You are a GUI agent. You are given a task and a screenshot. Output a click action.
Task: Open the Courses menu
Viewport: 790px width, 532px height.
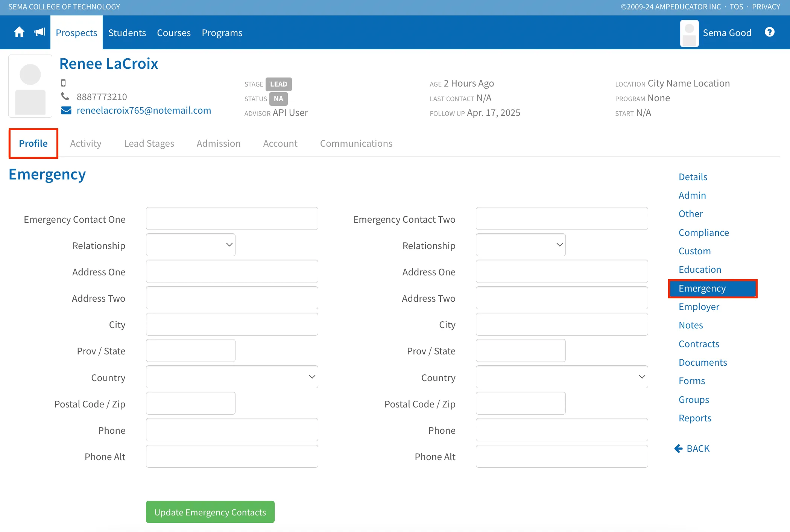[x=174, y=33]
